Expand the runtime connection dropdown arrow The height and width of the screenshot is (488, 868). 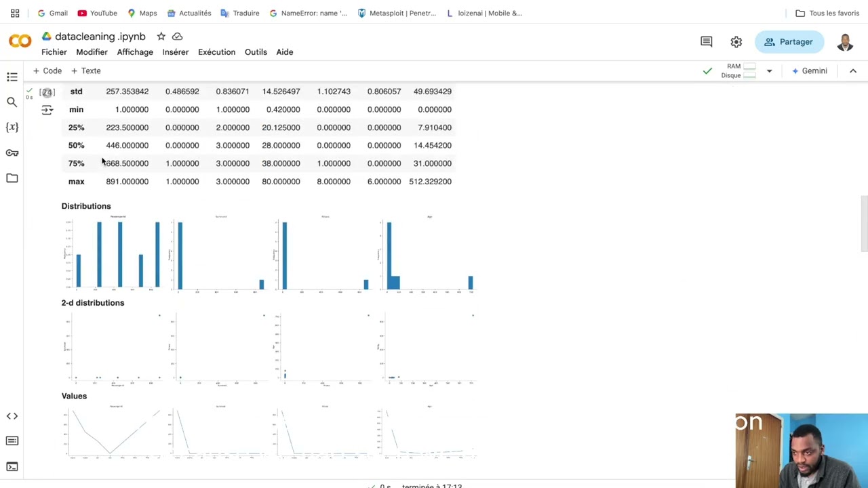pyautogui.click(x=769, y=70)
